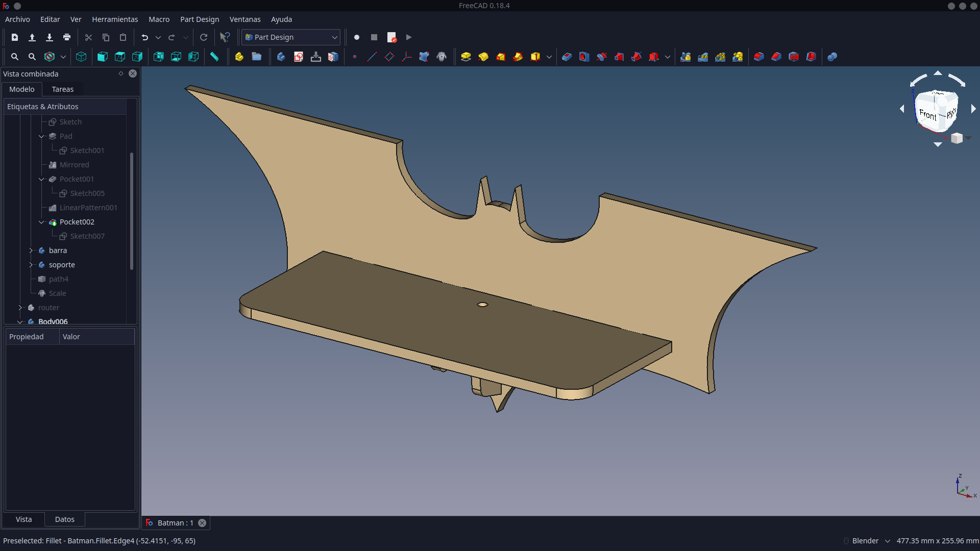Open the Part Design workbench dropdown
The height and width of the screenshot is (551, 980).
pos(291,37)
